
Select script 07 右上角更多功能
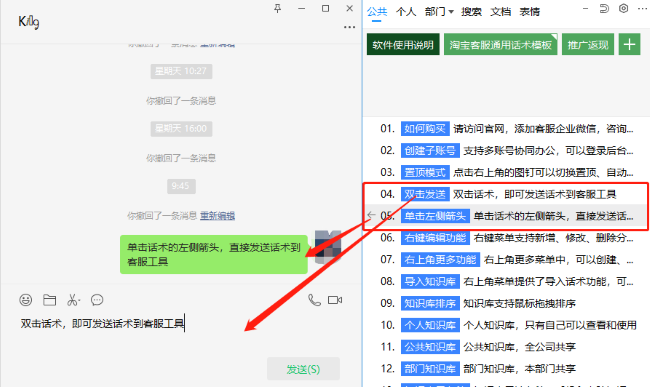point(506,260)
